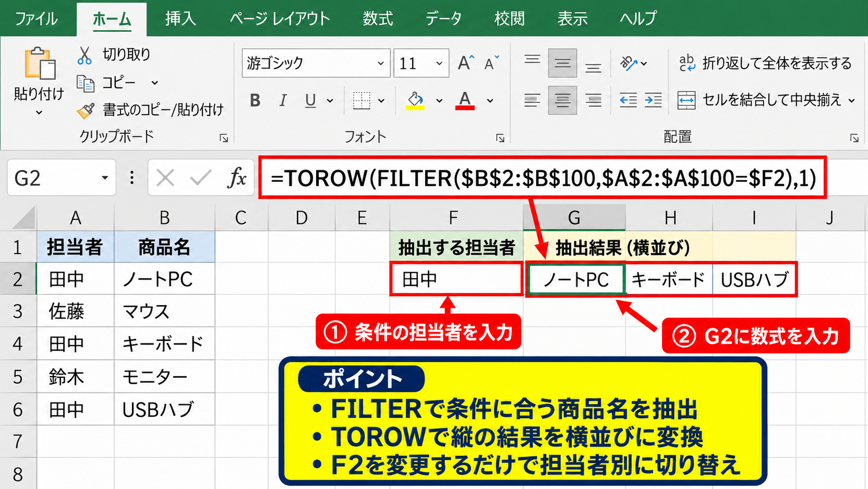Open the fill color dropdown arrow
868x489 pixels.
pyautogui.click(x=439, y=101)
